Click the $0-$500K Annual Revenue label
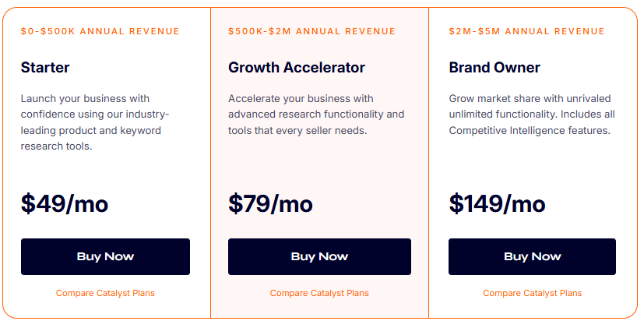 coord(100,31)
